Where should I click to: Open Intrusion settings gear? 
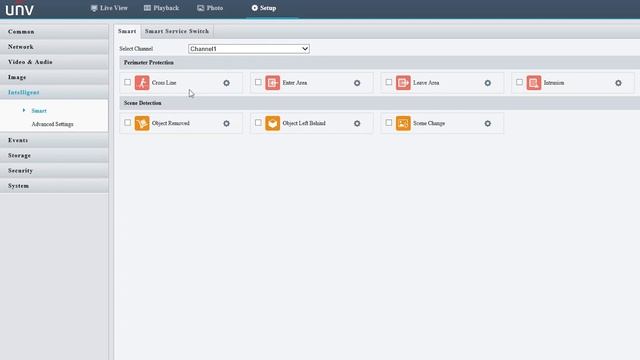point(618,83)
